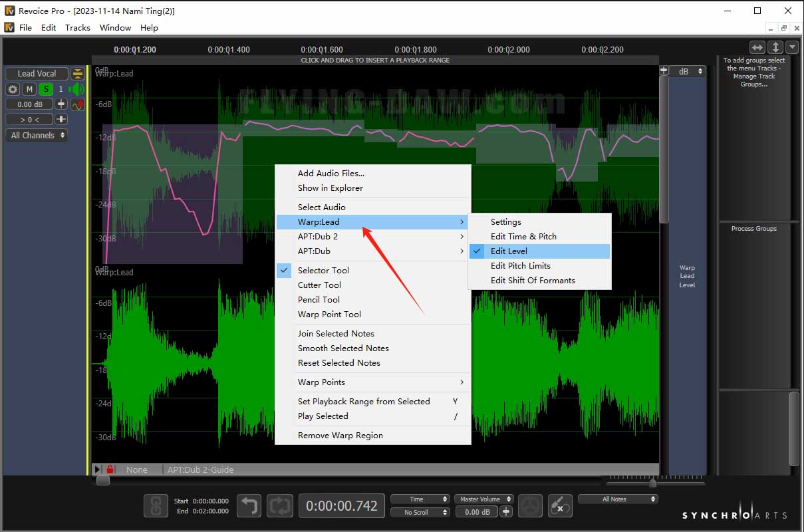Choose Show in Explorer

pos(374,188)
